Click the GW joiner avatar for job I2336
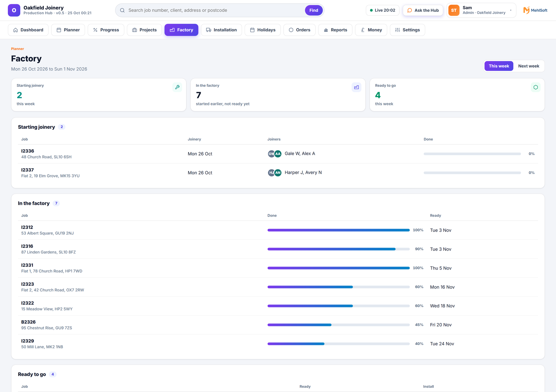 271,154
